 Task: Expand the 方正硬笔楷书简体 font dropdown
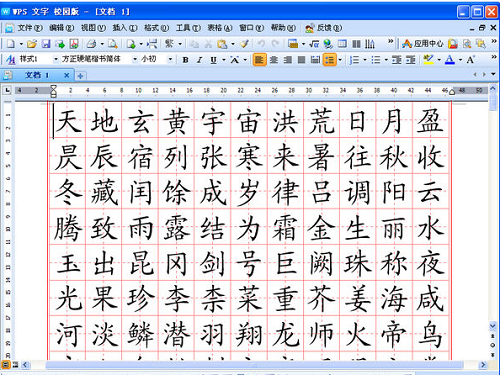click(135, 59)
